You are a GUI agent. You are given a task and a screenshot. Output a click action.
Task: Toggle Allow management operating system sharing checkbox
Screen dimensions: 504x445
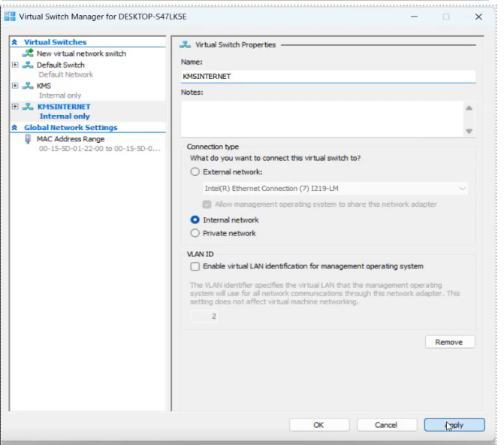207,204
